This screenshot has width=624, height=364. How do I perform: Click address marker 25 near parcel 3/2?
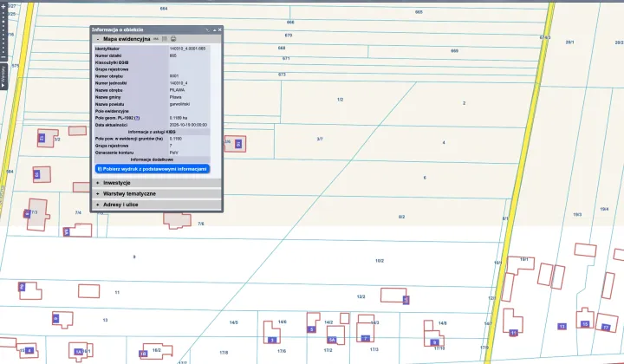(x=42, y=138)
